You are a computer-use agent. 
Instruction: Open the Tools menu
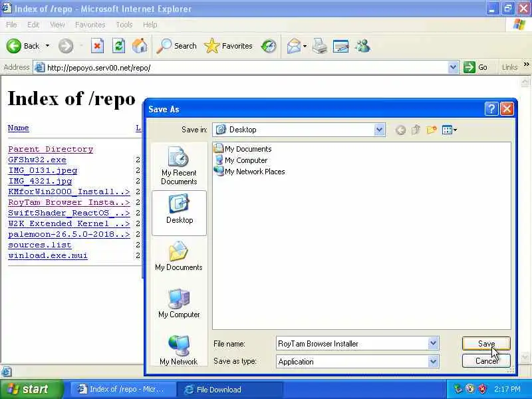click(x=124, y=25)
